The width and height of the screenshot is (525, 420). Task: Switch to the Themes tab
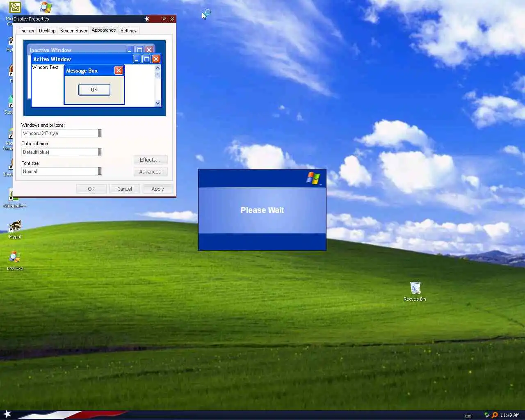[26, 31]
